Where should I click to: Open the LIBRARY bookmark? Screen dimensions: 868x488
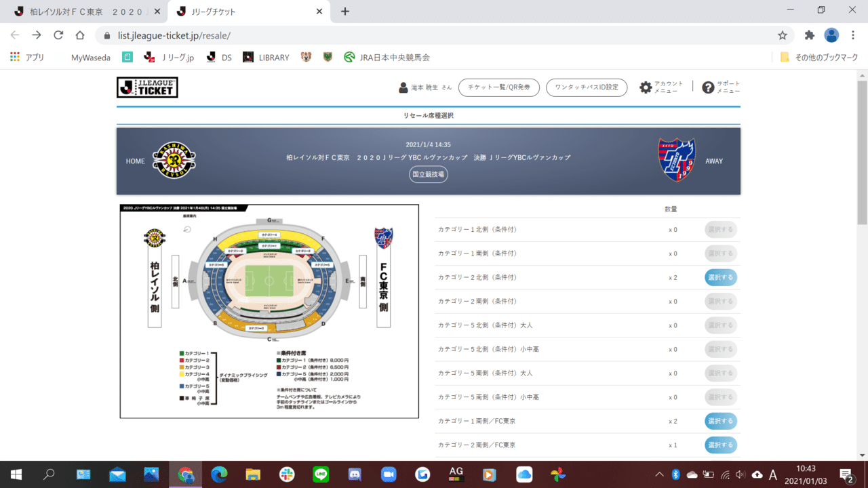(x=267, y=58)
